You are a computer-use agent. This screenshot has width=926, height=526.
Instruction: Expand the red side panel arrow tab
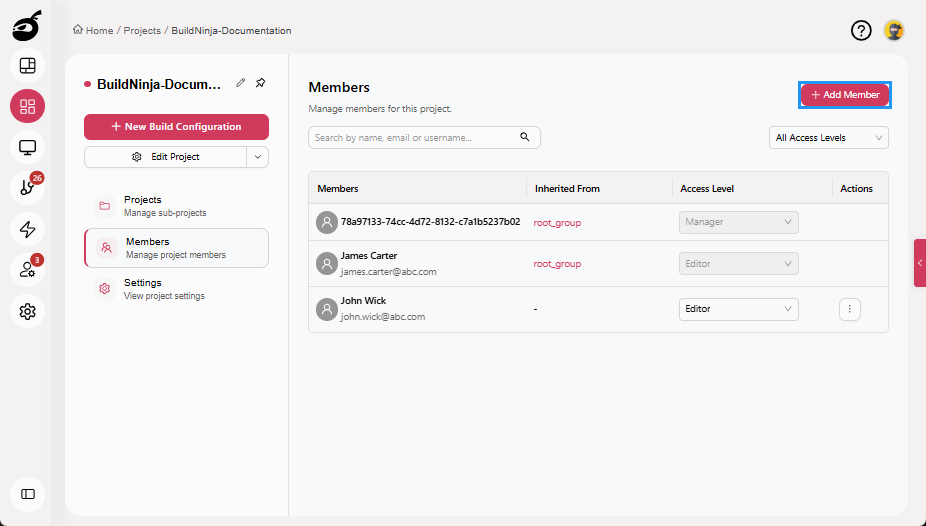click(x=920, y=263)
